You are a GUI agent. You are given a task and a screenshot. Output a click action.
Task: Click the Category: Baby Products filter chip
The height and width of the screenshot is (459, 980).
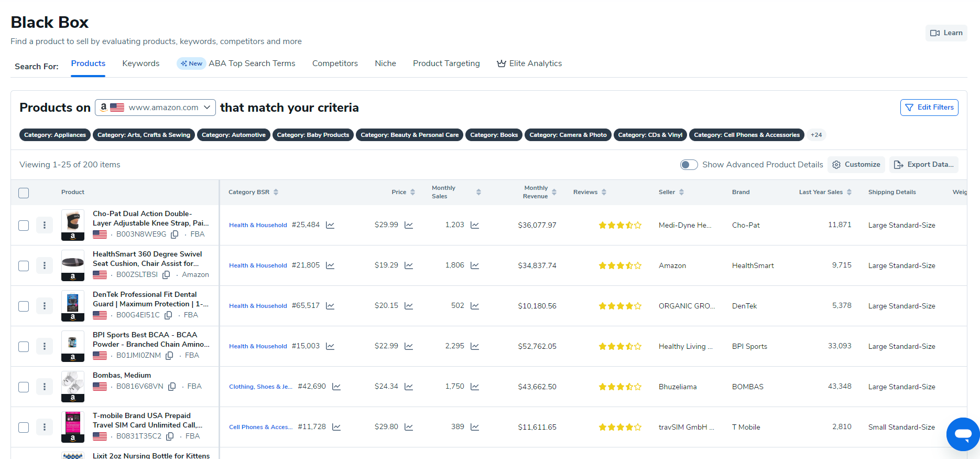click(313, 135)
